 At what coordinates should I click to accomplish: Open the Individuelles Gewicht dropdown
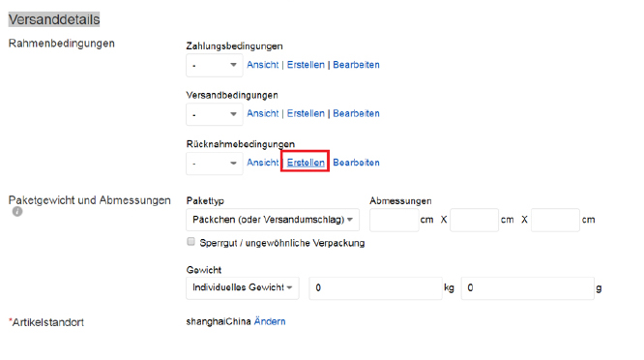[x=243, y=287]
